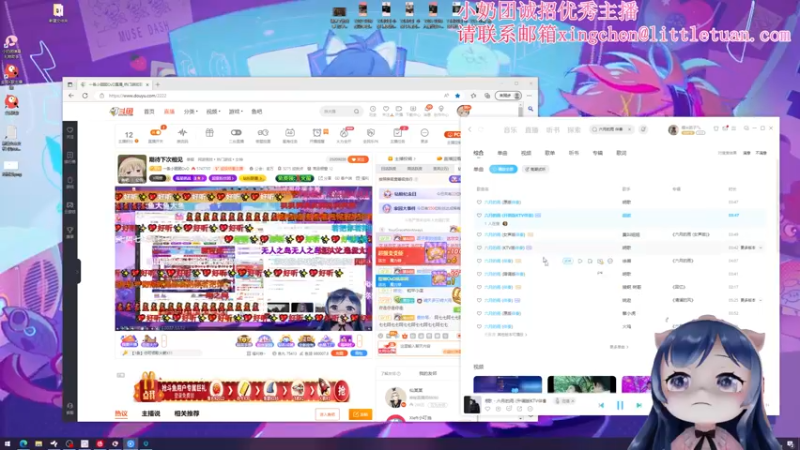Switch to the 相关推荐 tab below the stream

click(x=187, y=413)
